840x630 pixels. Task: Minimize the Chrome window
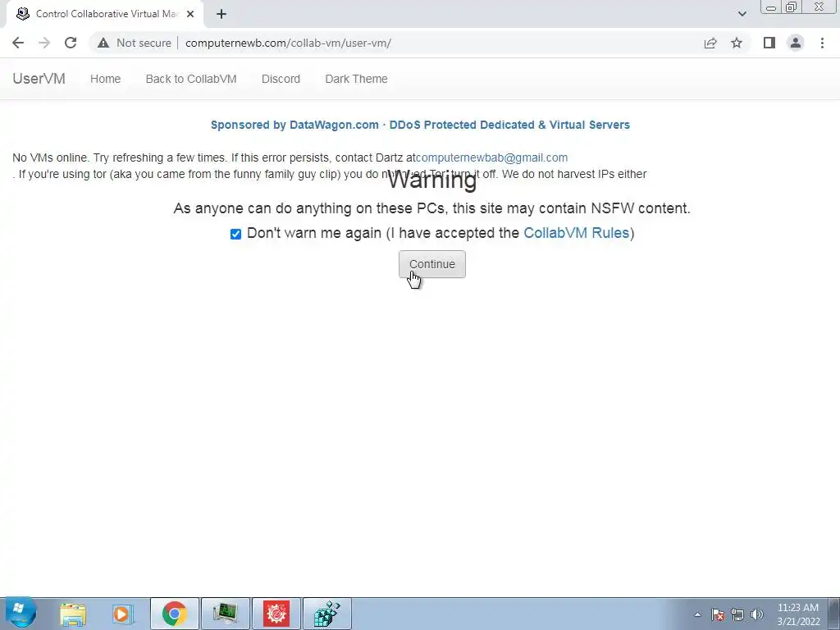pos(771,7)
